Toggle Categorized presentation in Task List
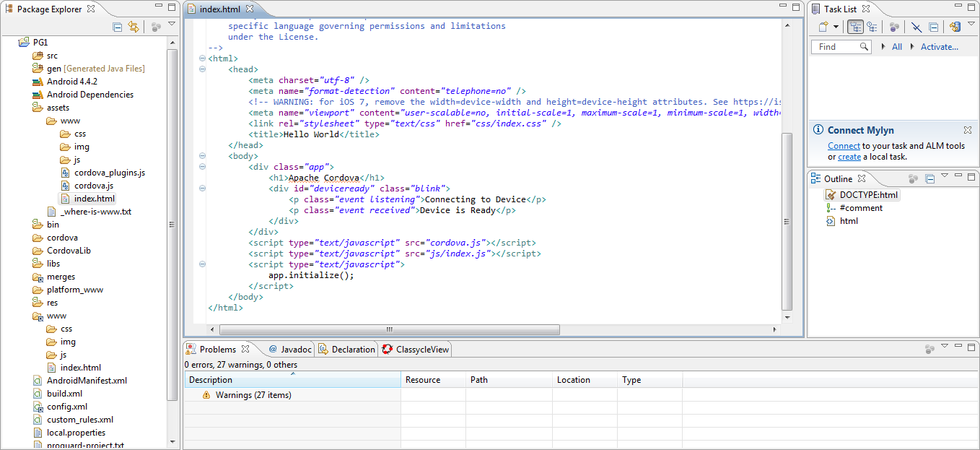 pos(856,27)
